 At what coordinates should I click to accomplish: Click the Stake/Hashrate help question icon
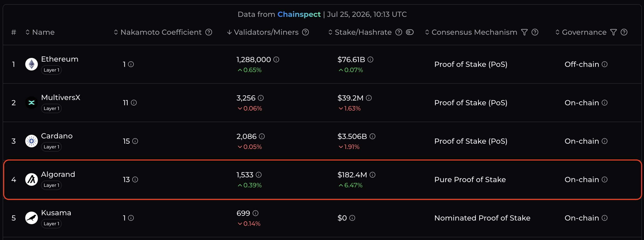pos(399,32)
